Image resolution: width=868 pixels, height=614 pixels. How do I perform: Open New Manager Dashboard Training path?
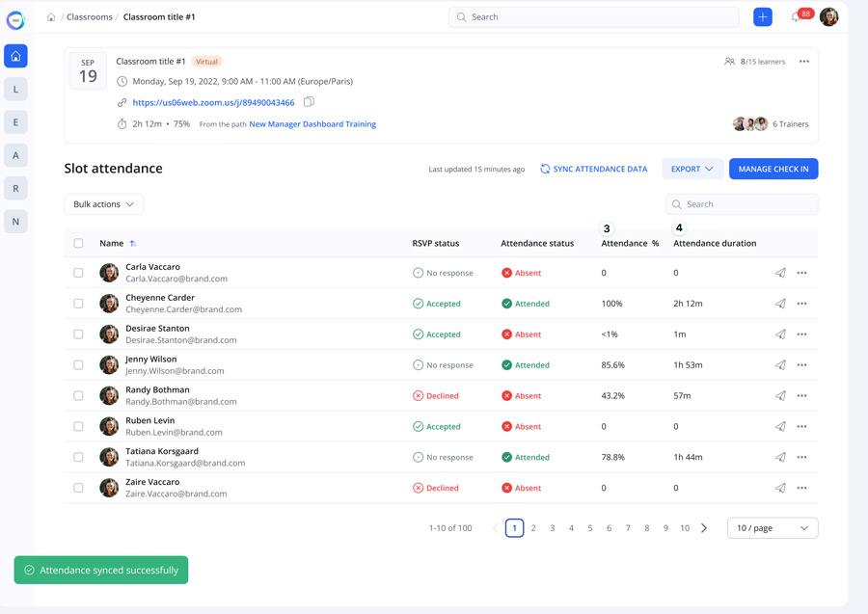pyautogui.click(x=312, y=124)
